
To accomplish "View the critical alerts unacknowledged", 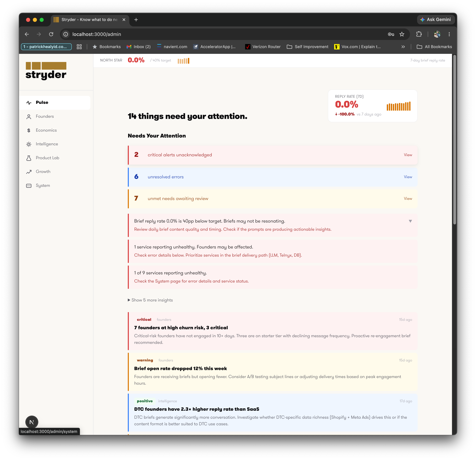I will (x=408, y=155).
